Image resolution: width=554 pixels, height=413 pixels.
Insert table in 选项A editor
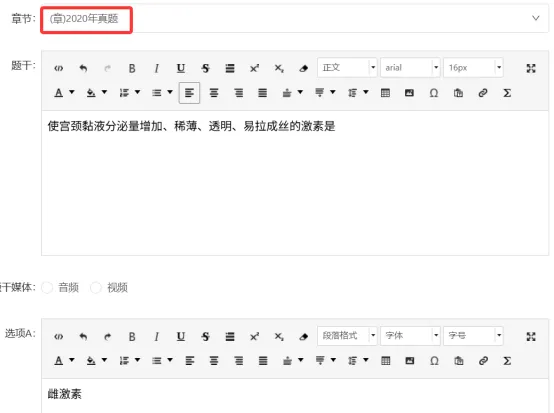(x=386, y=361)
